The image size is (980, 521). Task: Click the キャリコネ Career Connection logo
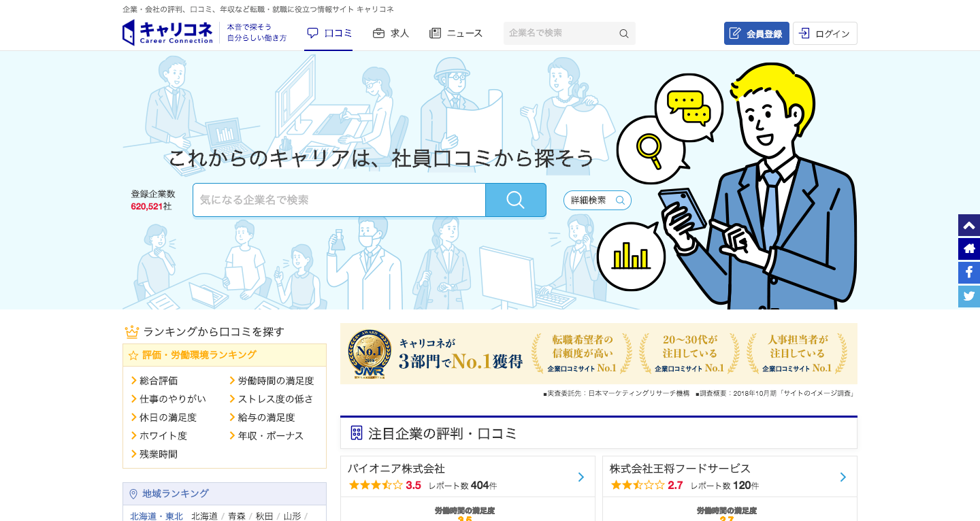click(167, 33)
